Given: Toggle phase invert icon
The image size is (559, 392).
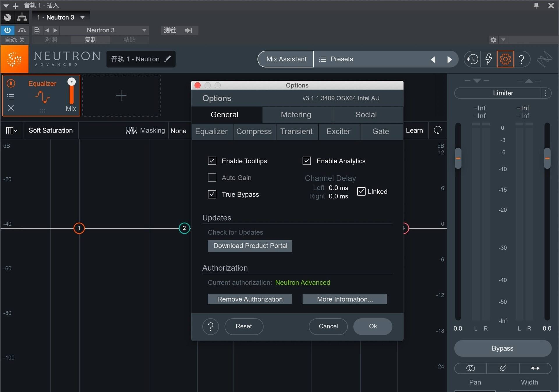Looking at the screenshot, I should pos(503,368).
